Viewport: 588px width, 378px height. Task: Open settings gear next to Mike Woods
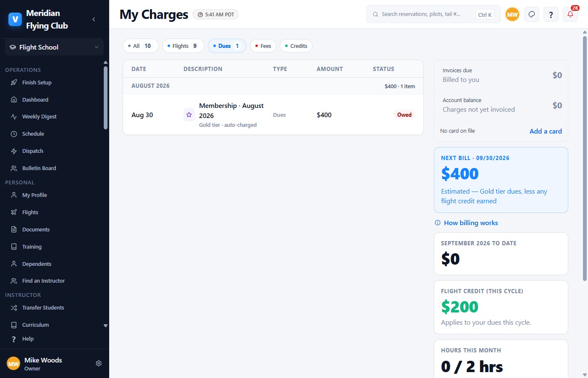click(x=99, y=363)
